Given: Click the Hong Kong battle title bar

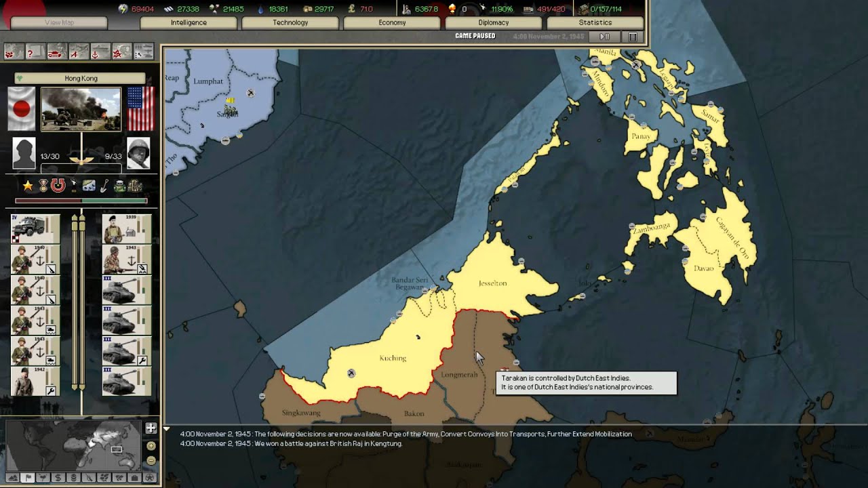Looking at the screenshot, I should click(x=81, y=78).
